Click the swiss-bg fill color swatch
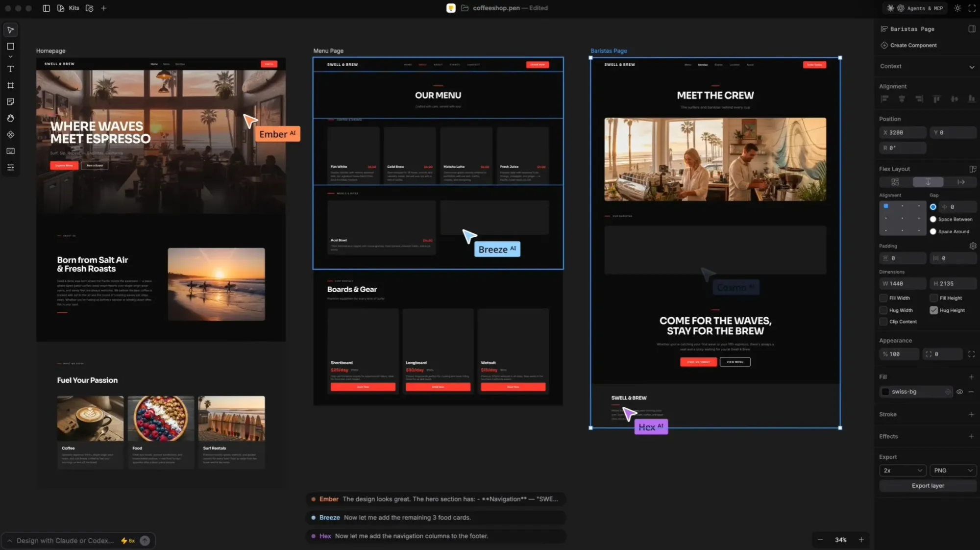The height and width of the screenshot is (550, 980). pos(885,392)
